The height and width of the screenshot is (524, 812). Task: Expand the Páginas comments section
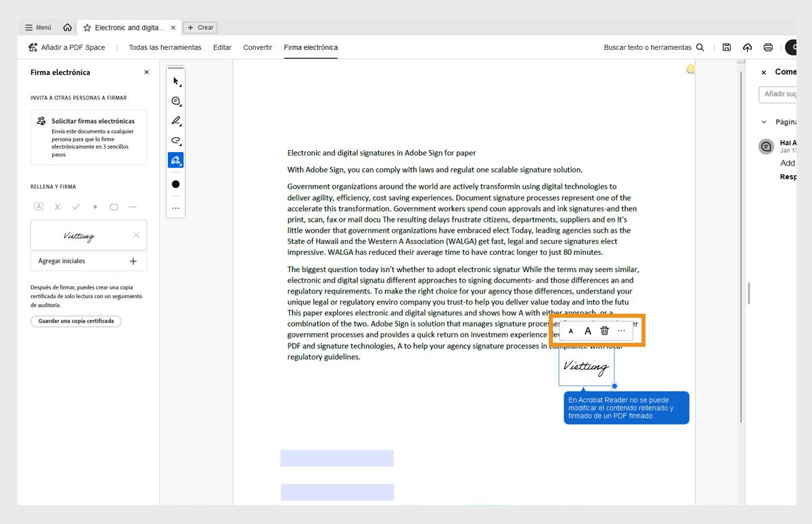765,122
